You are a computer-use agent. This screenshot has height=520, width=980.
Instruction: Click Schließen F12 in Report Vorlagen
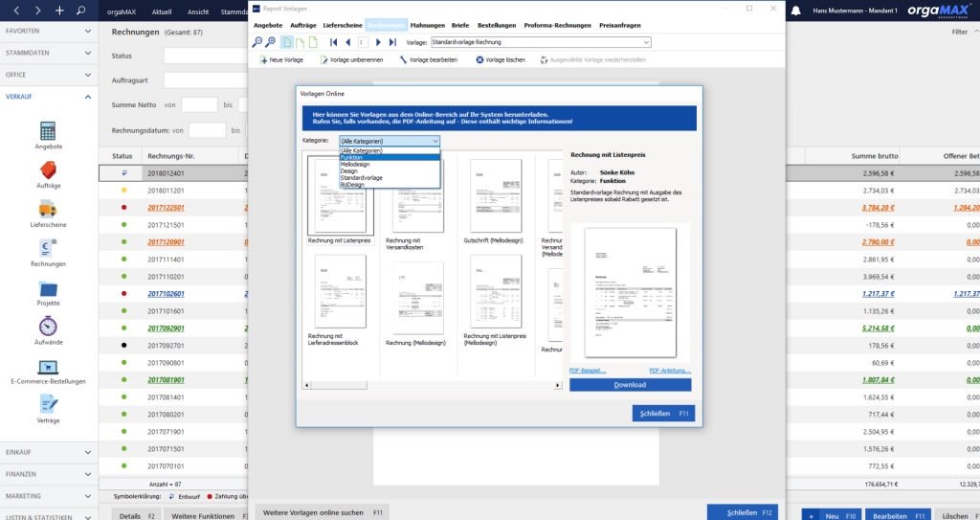coord(743,512)
